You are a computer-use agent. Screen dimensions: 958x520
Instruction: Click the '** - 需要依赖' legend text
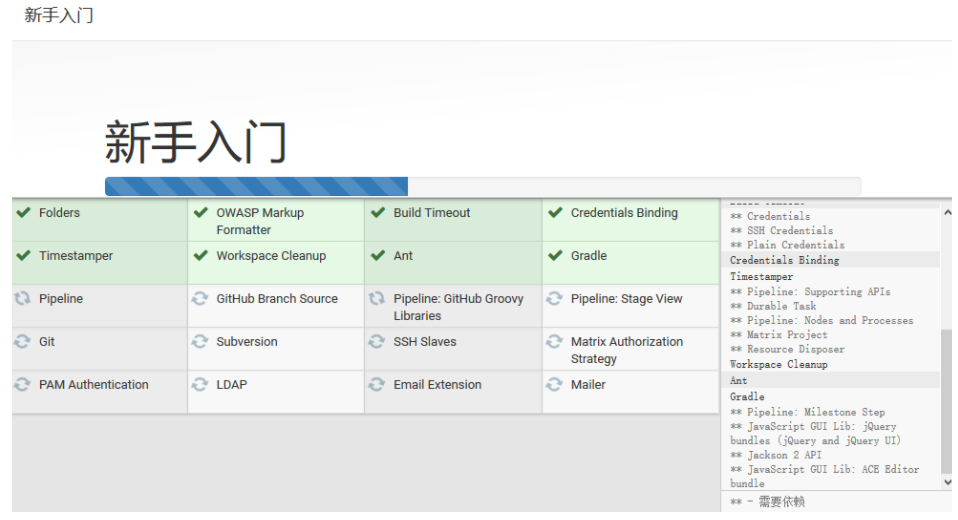coord(767,502)
